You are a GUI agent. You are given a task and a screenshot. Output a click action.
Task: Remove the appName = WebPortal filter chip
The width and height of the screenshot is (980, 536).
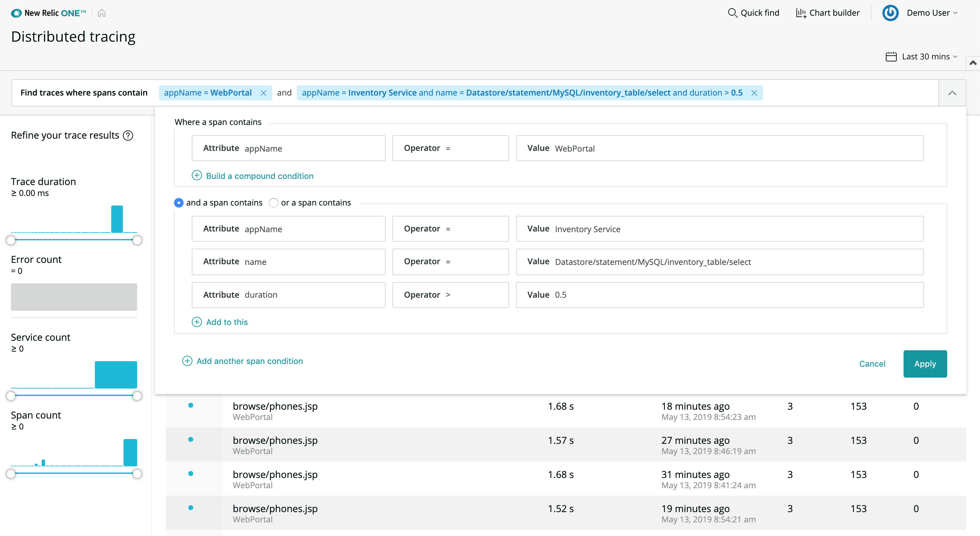tap(263, 93)
